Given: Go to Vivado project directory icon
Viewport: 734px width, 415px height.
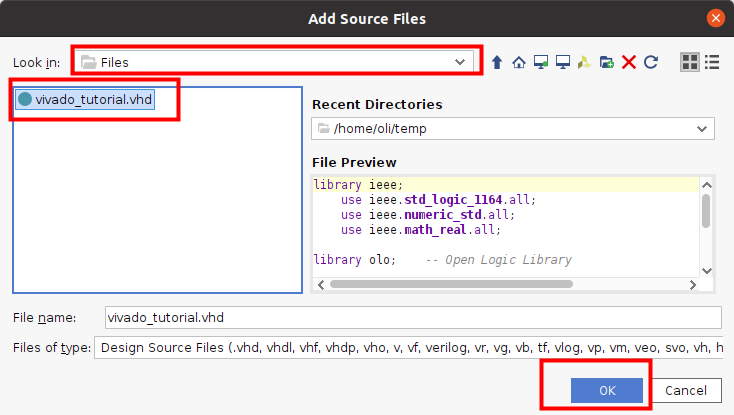Looking at the screenshot, I should [584, 62].
